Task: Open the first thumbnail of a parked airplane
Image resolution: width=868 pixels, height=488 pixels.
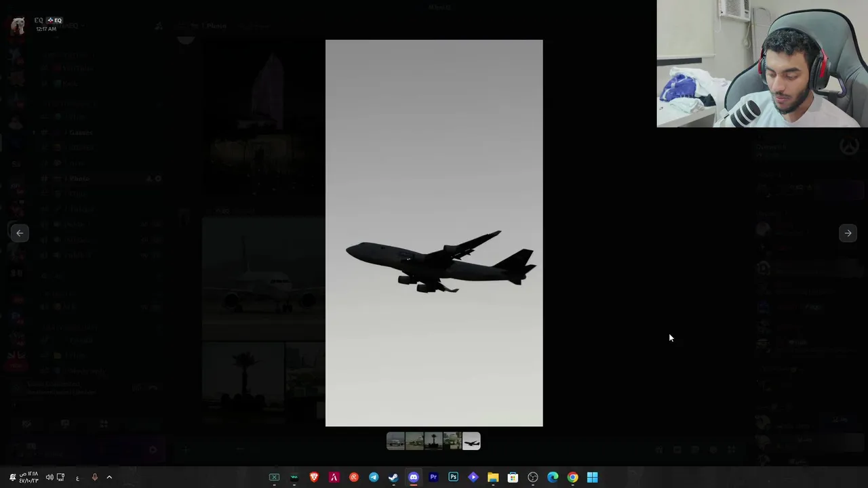Action: (395, 442)
